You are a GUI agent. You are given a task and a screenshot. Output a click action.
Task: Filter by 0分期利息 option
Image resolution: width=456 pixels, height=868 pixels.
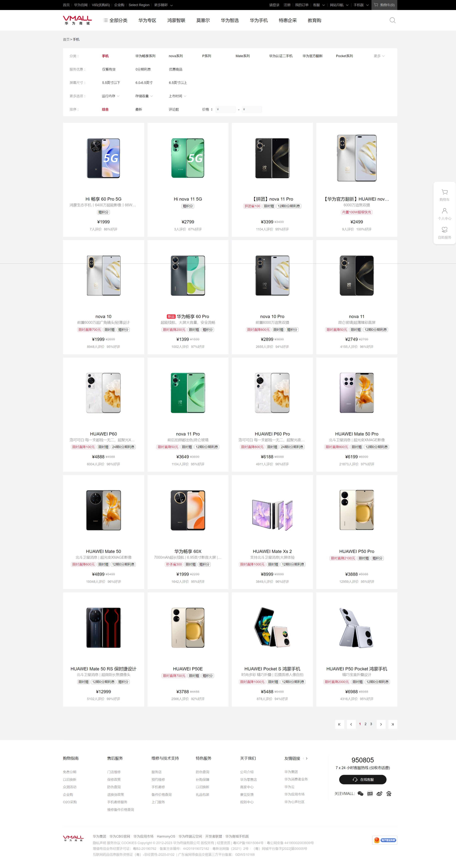click(x=143, y=69)
